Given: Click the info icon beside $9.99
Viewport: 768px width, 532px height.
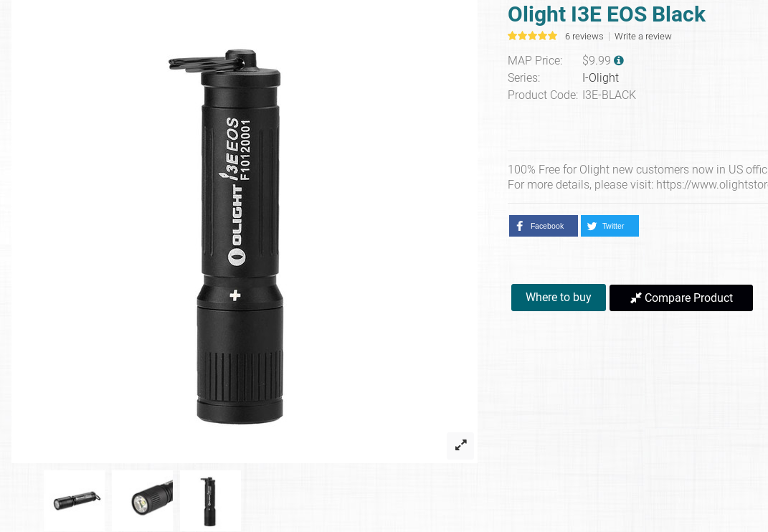Looking at the screenshot, I should (x=619, y=60).
